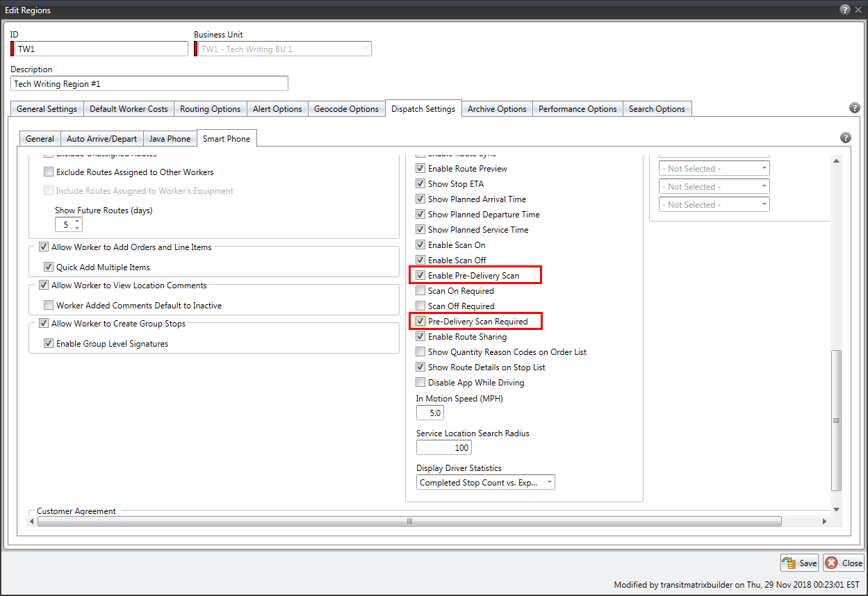Open the Business Unit dropdown
The image size is (868, 596).
pos(366,49)
